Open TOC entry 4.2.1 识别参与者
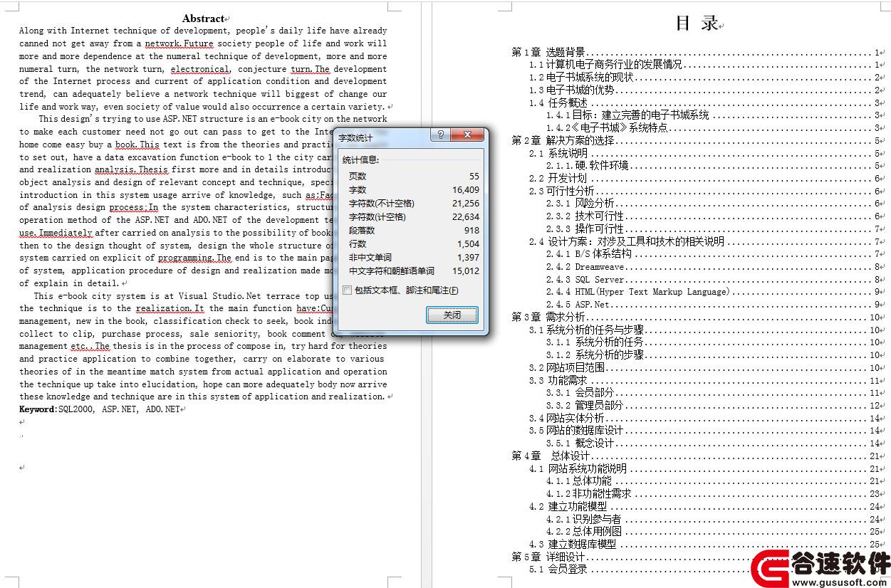This screenshot has height=588, width=891. (714, 520)
